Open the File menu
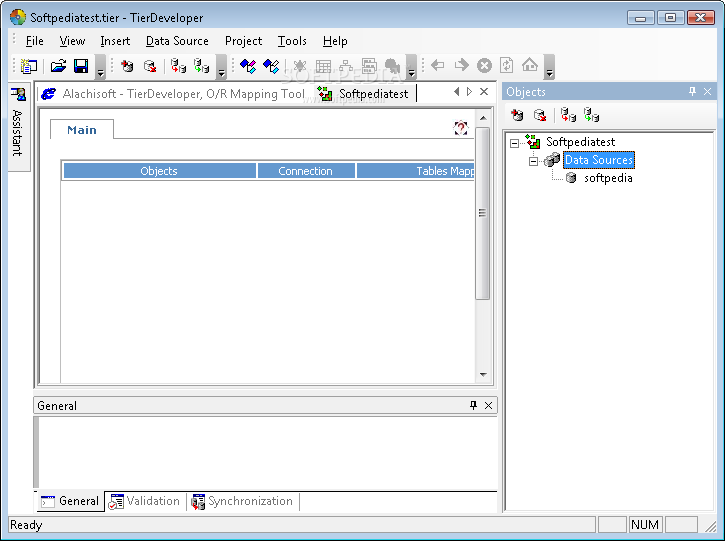Image resolution: width=725 pixels, height=541 pixels. pyautogui.click(x=35, y=41)
